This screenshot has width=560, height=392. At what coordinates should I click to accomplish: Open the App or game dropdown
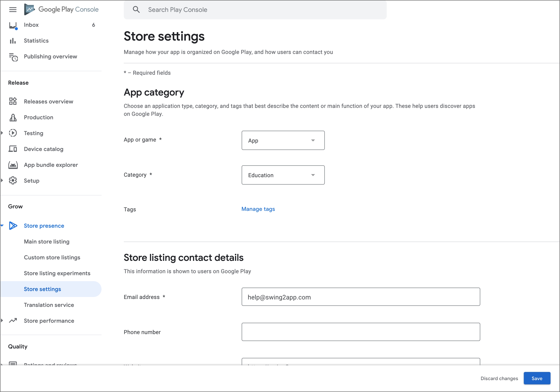point(283,140)
